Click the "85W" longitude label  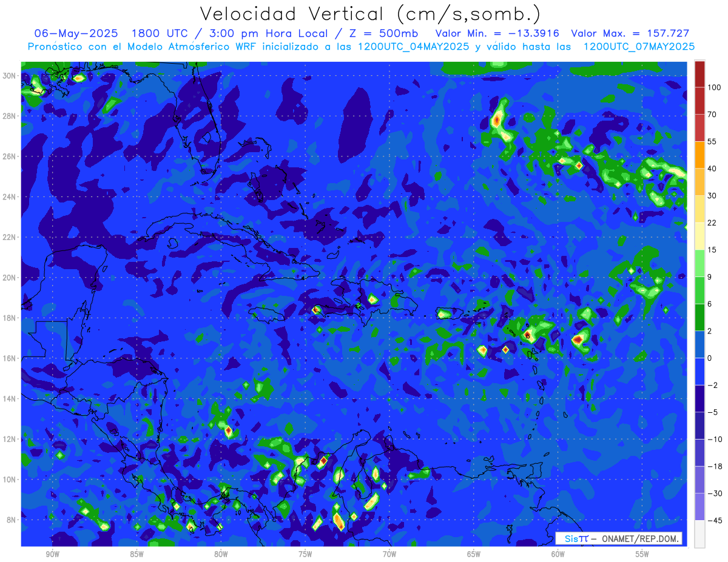coord(136,554)
